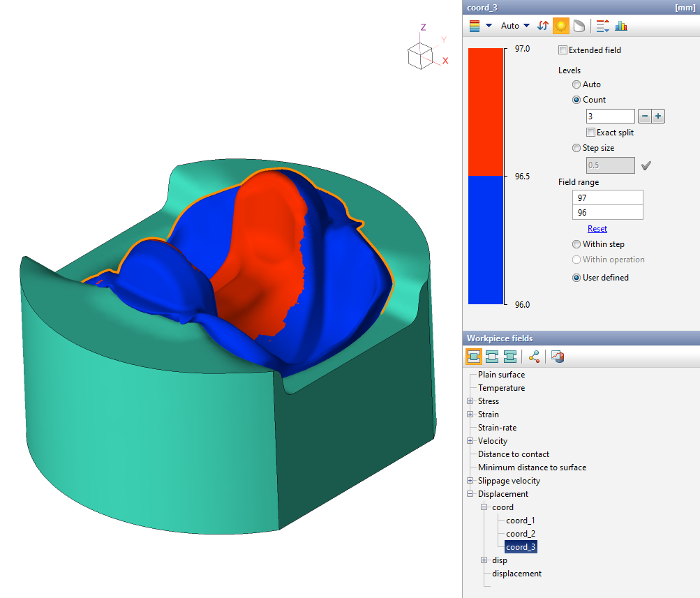
Task: Click the Reset link under Field range
Action: click(x=597, y=229)
